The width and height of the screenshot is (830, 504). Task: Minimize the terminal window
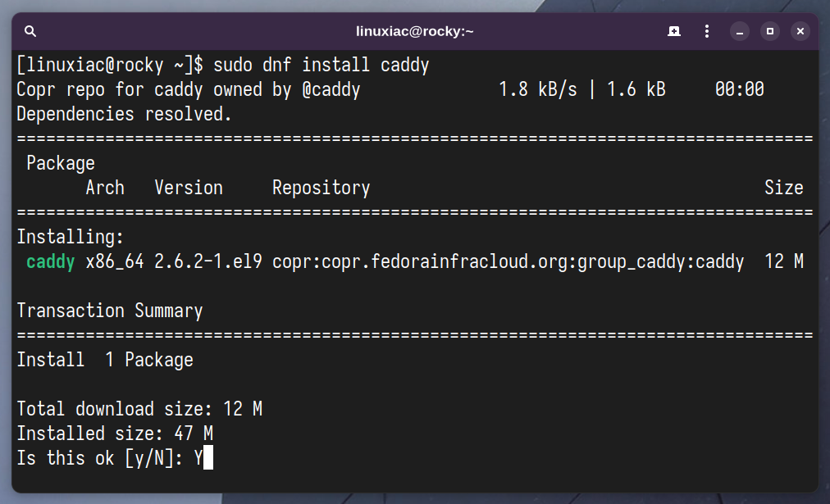pyautogui.click(x=740, y=32)
